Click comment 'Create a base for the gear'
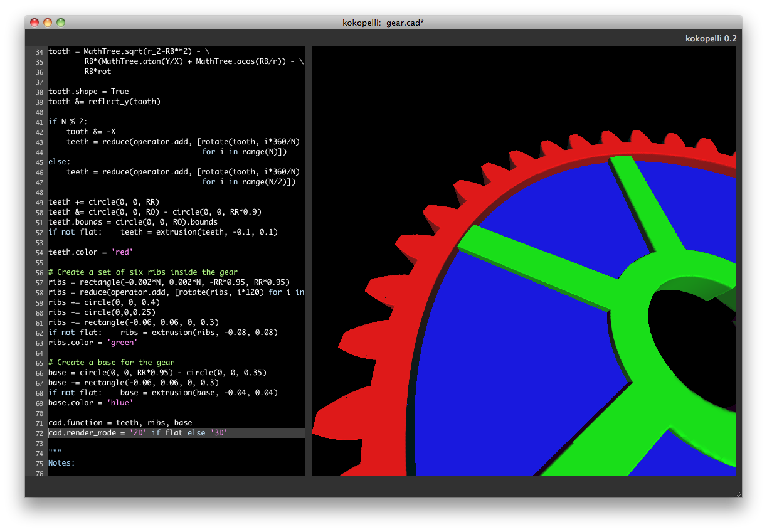Screen dimensions: 767x532 pos(112,363)
